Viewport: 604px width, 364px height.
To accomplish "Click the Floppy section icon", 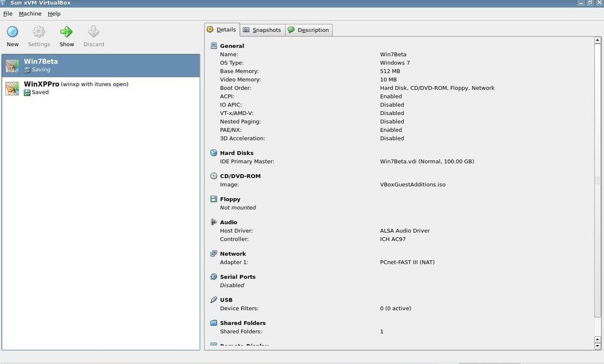I will pyautogui.click(x=214, y=199).
